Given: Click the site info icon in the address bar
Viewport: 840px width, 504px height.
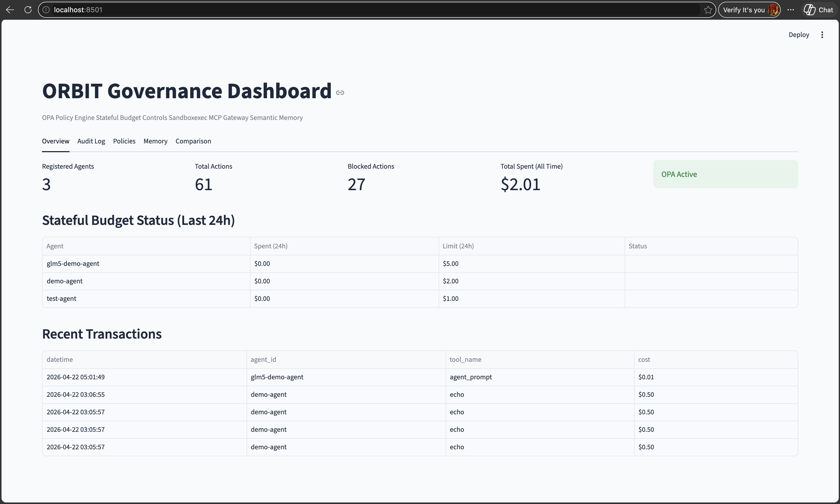Looking at the screenshot, I should click(46, 10).
